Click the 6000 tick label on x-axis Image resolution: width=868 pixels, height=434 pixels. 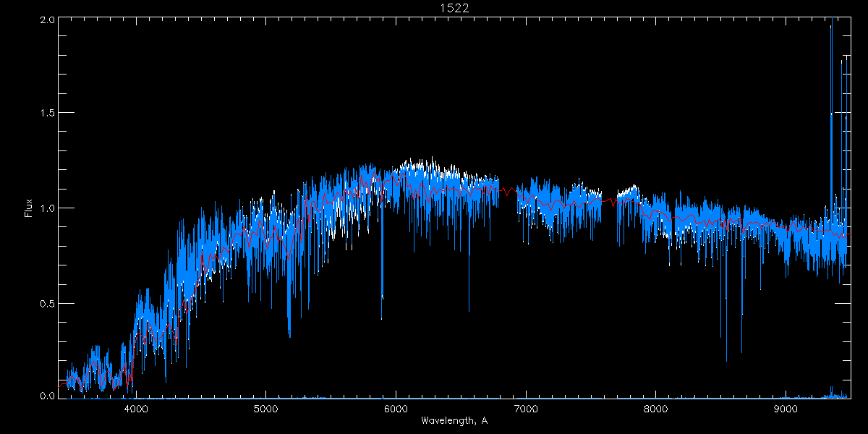click(396, 407)
